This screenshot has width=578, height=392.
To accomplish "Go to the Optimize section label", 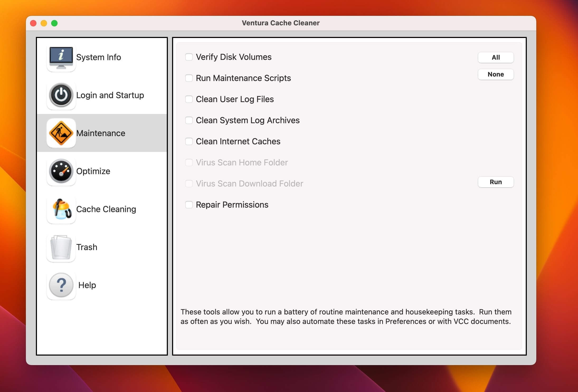I will click(x=93, y=171).
